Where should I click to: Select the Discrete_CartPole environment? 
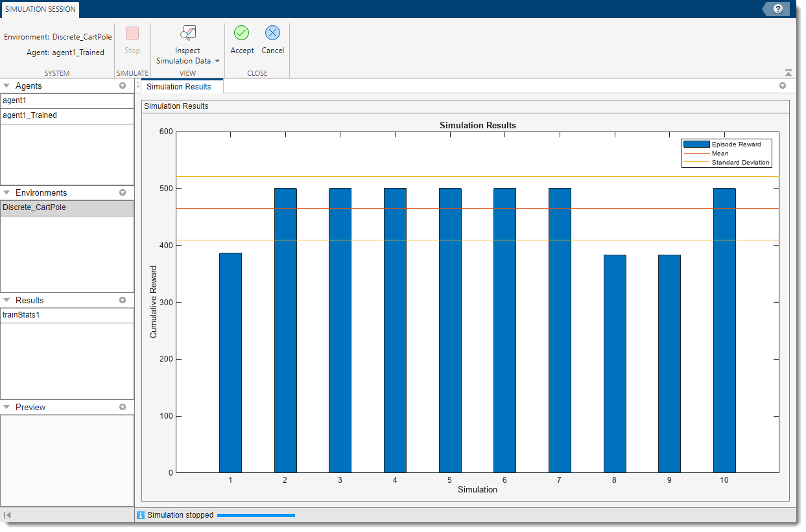pyautogui.click(x=36, y=207)
